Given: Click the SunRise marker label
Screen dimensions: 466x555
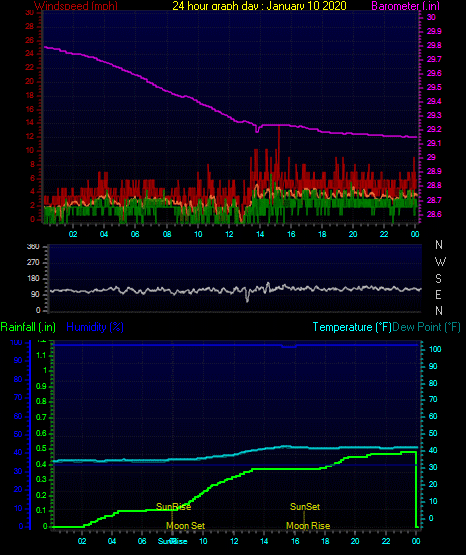Looking at the screenshot, I should 173,507.
